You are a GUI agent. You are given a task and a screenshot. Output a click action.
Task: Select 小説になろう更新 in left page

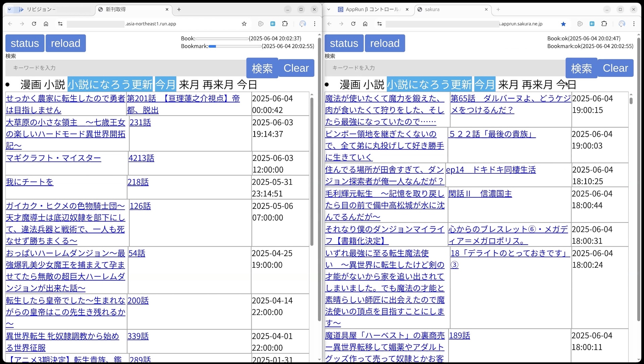[110, 84]
